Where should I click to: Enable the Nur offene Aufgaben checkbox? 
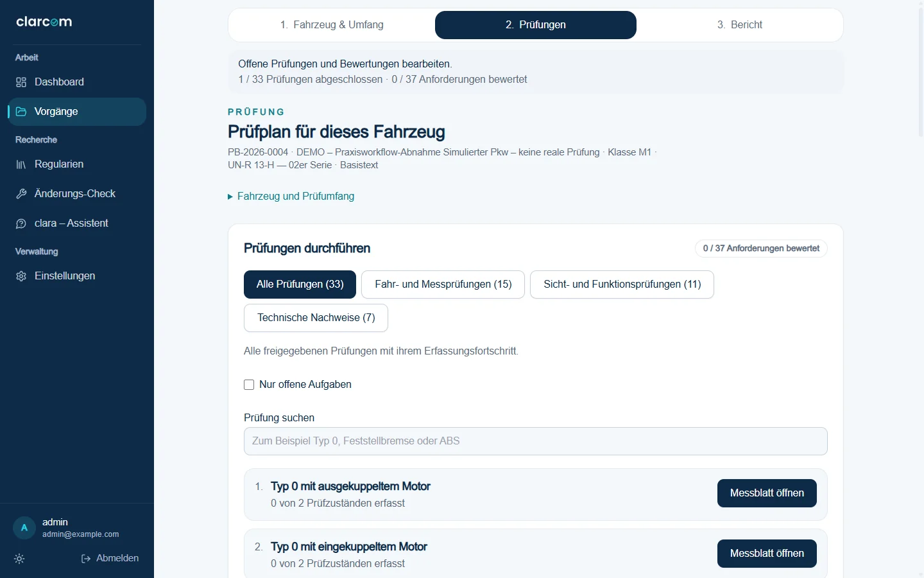pos(249,385)
